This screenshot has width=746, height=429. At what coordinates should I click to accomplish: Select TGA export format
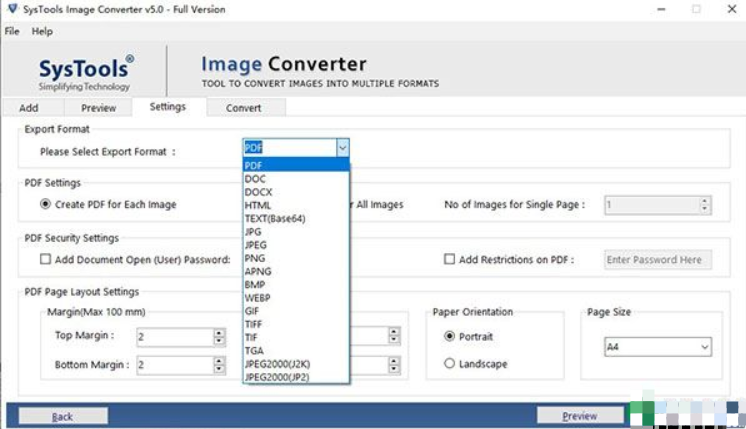[296, 351]
